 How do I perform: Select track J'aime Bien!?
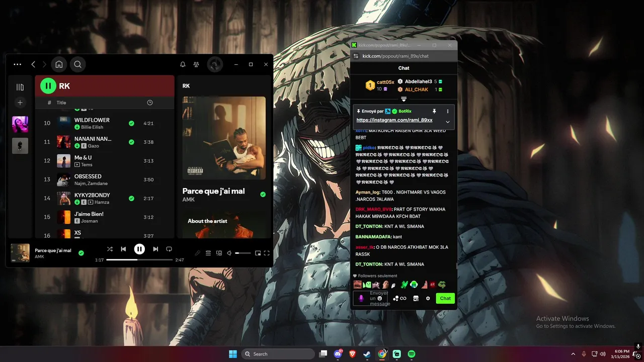point(105,217)
